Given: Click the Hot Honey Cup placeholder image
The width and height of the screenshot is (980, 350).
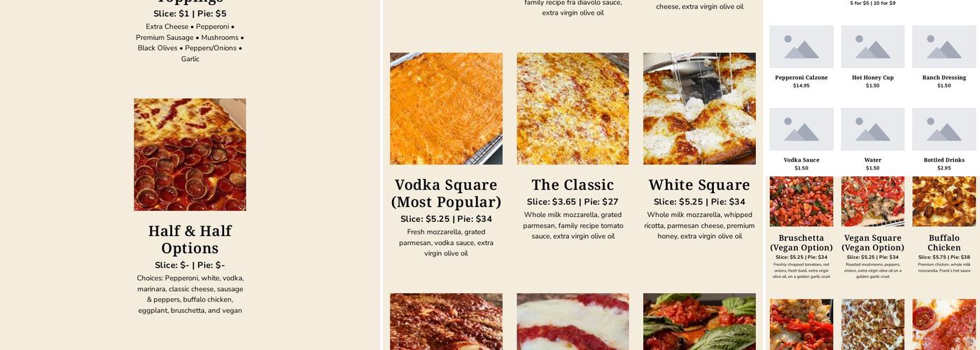Looking at the screenshot, I should click(873, 47).
